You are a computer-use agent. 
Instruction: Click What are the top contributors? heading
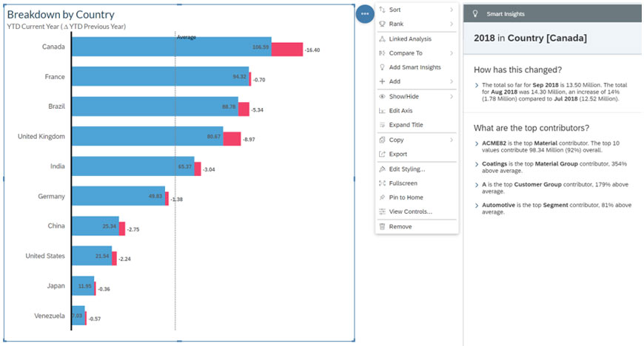(531, 128)
